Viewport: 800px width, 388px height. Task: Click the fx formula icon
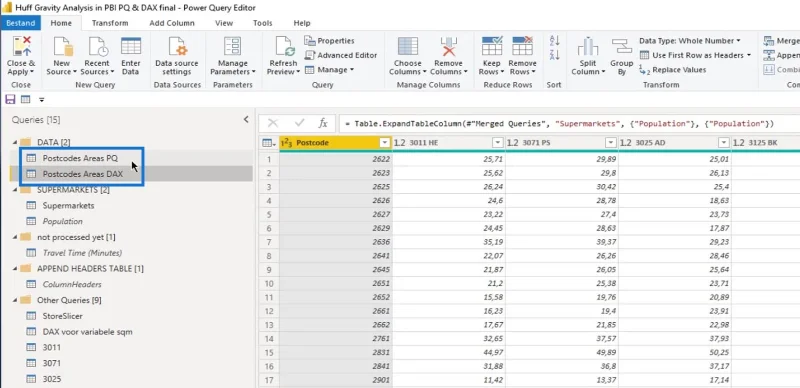[322, 123]
